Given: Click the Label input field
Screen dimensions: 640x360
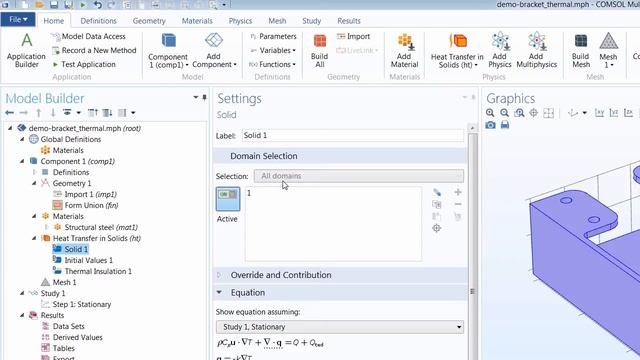Looking at the screenshot, I should [x=353, y=136].
